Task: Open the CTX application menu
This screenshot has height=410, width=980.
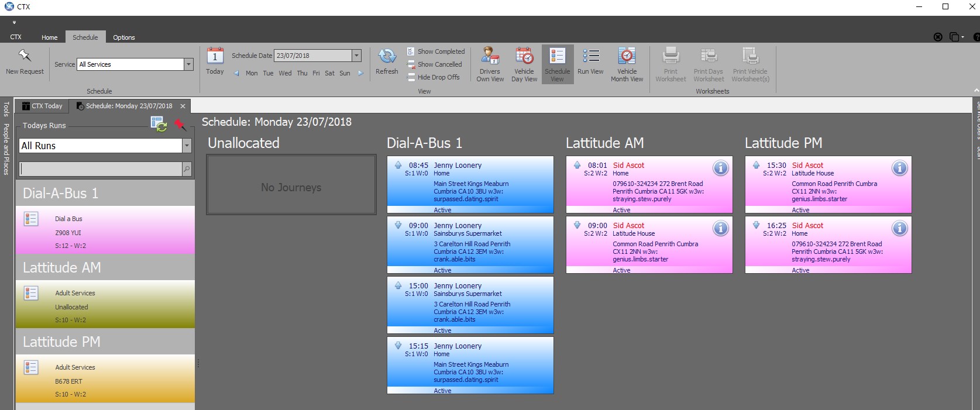Action: coord(16,37)
